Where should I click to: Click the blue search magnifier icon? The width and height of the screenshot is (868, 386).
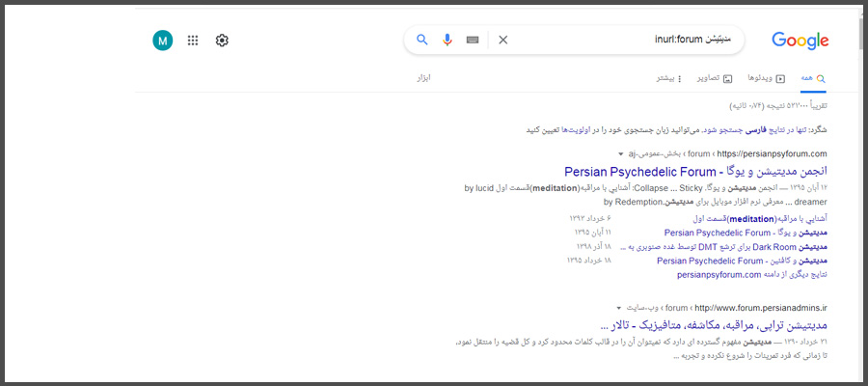pyautogui.click(x=422, y=40)
